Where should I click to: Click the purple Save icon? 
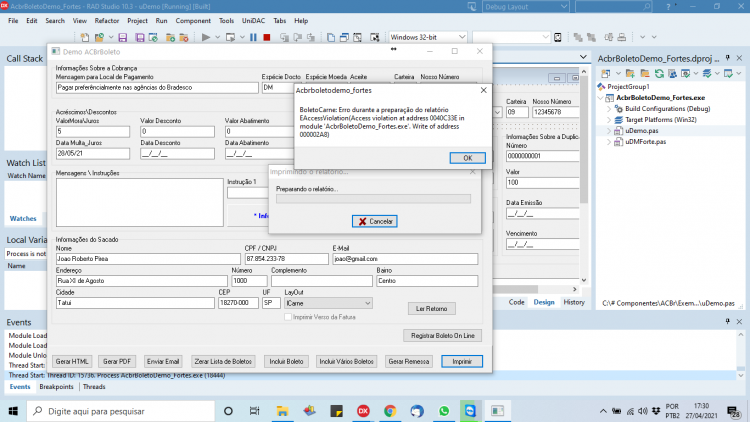coord(122,37)
